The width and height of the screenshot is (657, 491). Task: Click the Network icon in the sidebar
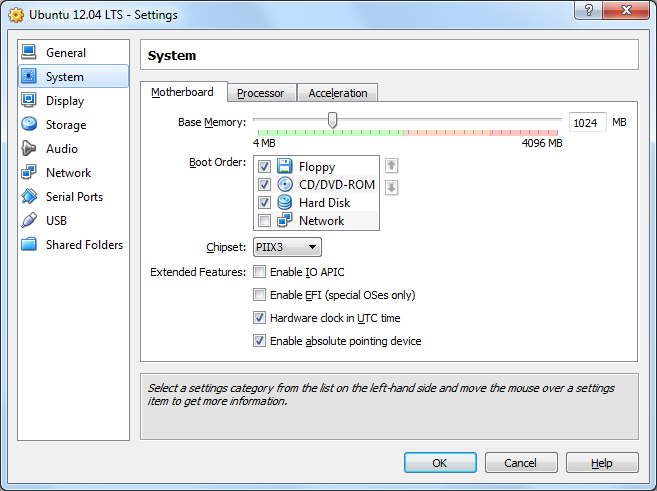(x=29, y=172)
